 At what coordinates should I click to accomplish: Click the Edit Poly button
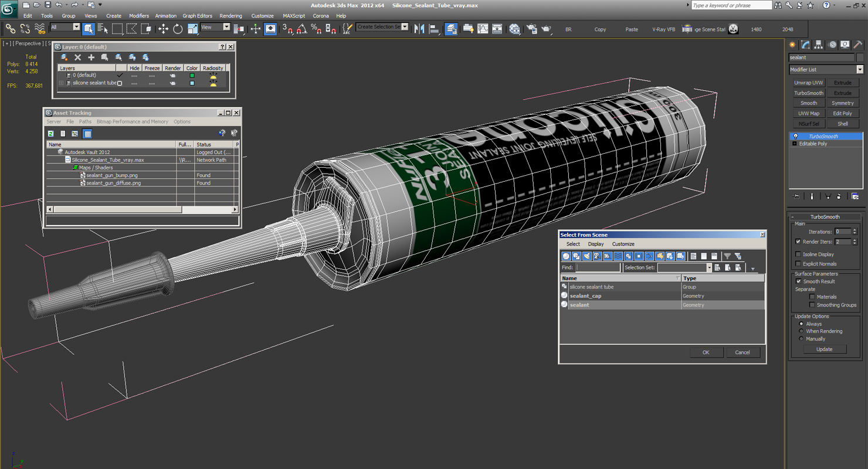click(x=843, y=114)
